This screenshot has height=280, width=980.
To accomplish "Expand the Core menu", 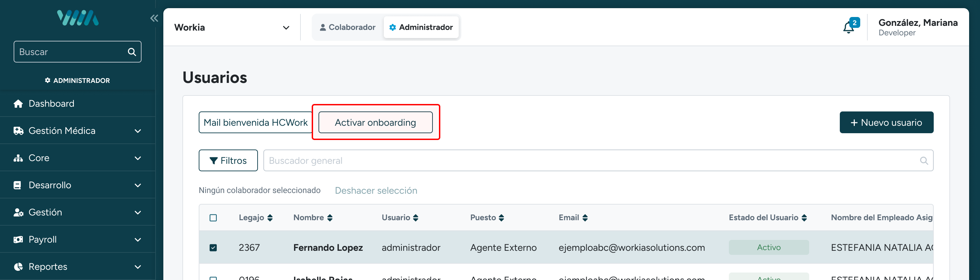I will [138, 158].
